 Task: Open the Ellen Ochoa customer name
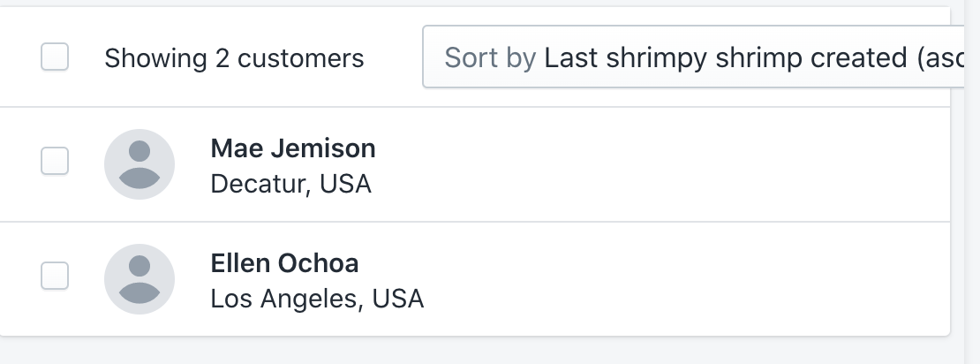tap(284, 263)
